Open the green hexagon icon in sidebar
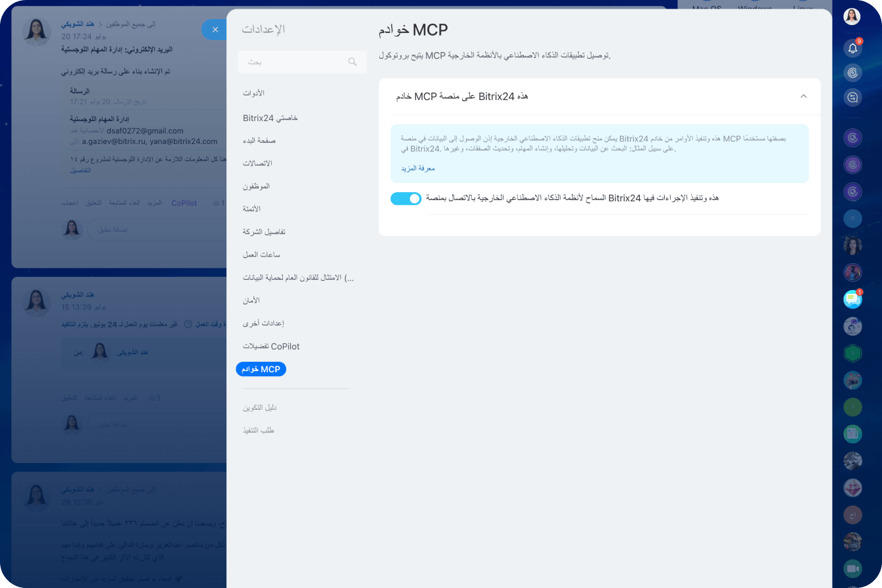This screenshot has width=882, height=588. click(x=852, y=353)
